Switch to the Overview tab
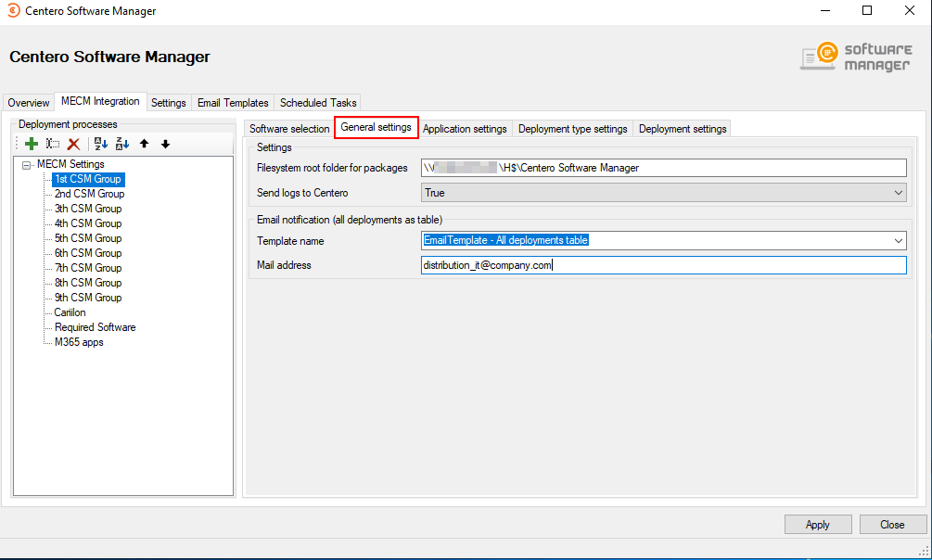932x560 pixels. (x=29, y=103)
